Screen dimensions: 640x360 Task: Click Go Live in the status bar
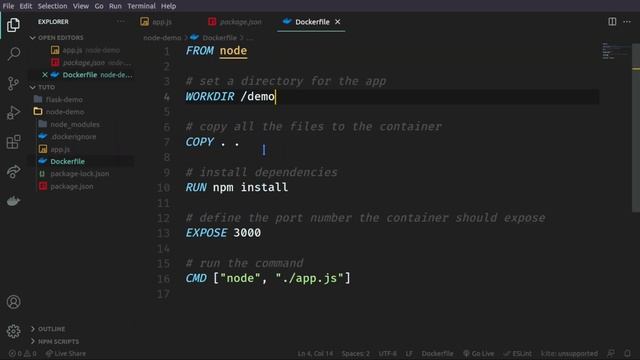[478, 353]
